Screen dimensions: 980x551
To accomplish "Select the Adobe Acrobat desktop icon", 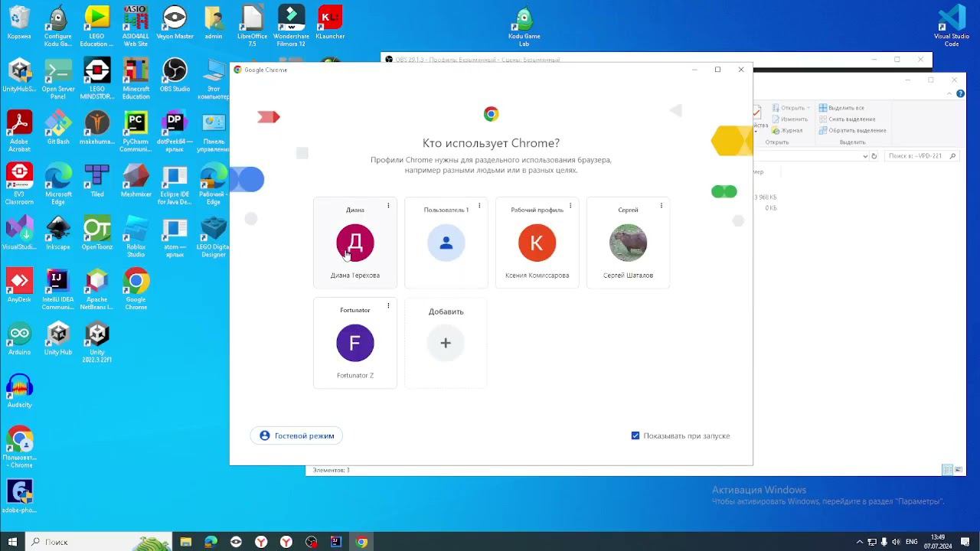I will [19, 132].
